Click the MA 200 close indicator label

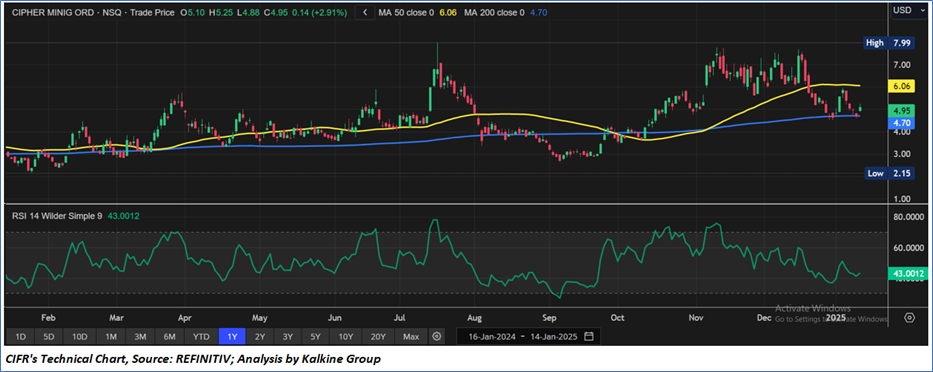click(x=494, y=12)
